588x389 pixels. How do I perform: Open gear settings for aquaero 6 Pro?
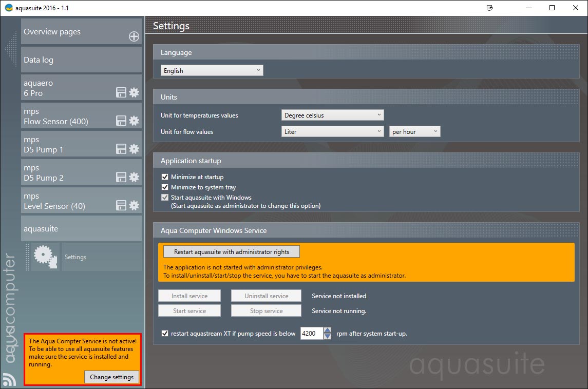[x=134, y=92]
